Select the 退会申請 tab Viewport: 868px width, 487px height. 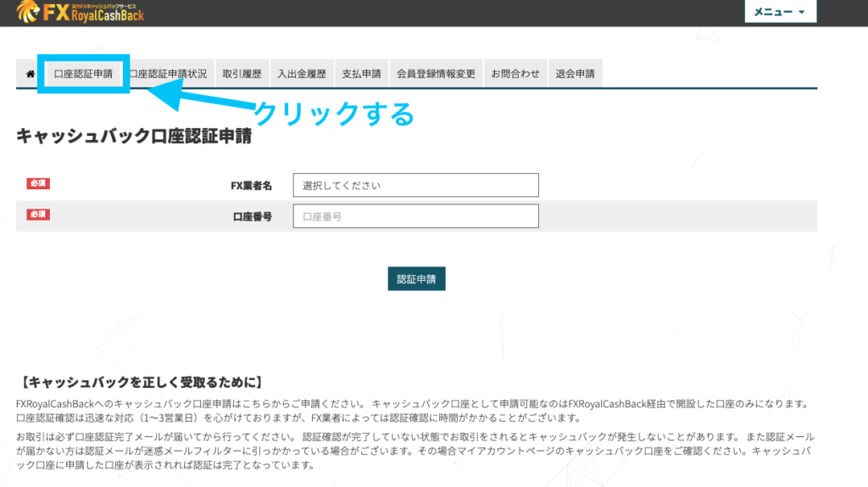click(x=575, y=74)
